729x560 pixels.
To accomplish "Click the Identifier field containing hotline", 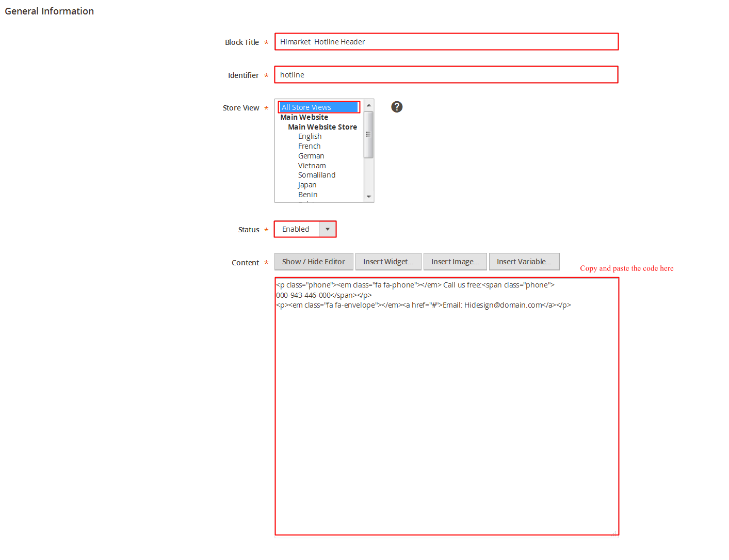I will click(x=446, y=75).
